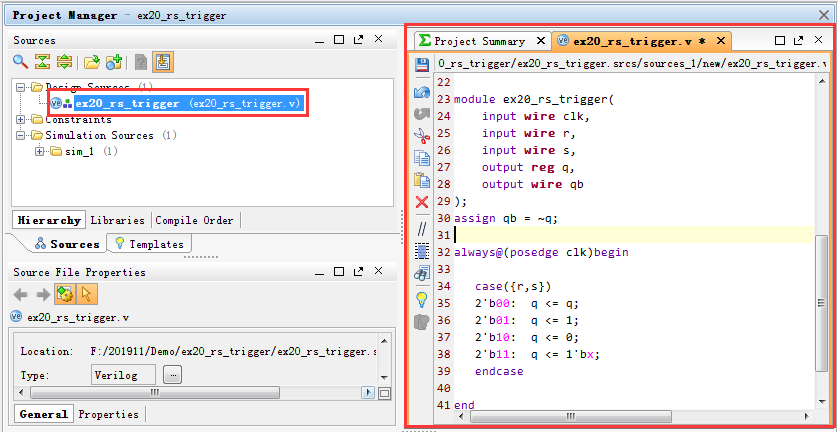Click the editor's vertical scrollbar
The image size is (838, 432).
tap(821, 300)
